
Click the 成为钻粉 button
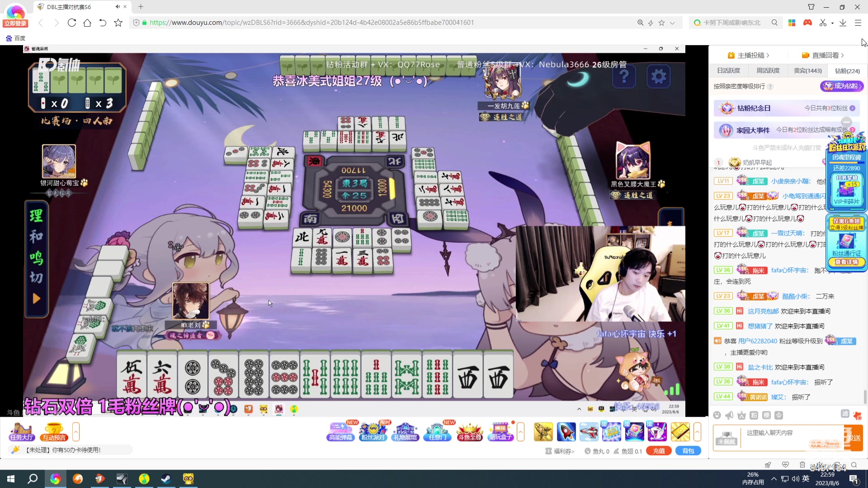(x=841, y=86)
